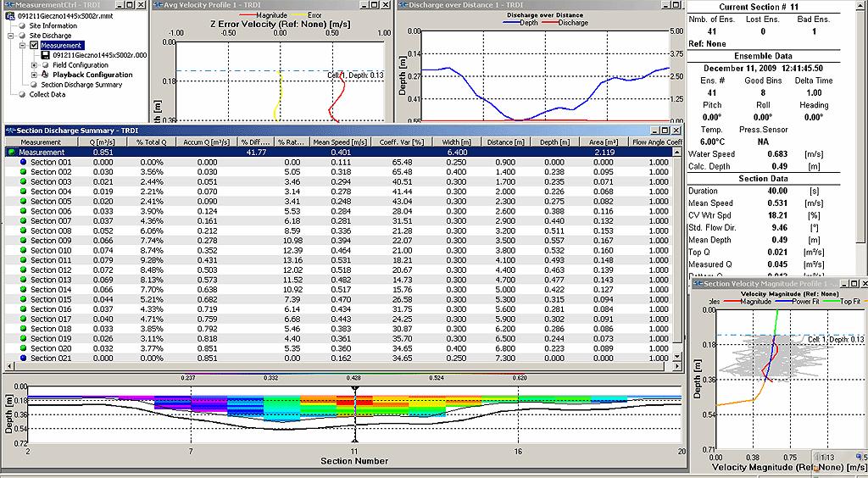Viewport: 868px width, 478px height.
Task: Click summary table scrollbar up arrow
Action: coord(677,153)
